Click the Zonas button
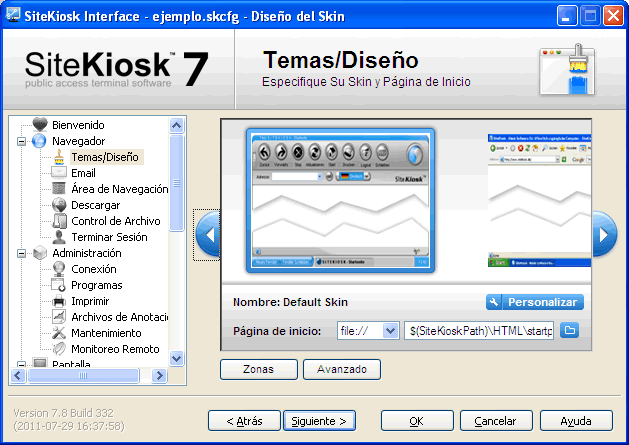The image size is (629, 445). pos(258,369)
